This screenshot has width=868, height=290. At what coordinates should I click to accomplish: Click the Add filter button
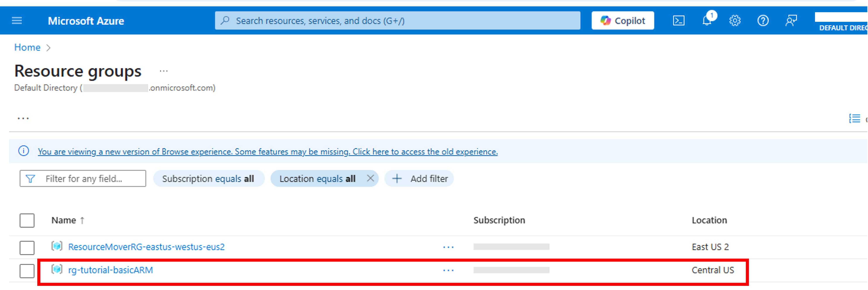coord(419,179)
